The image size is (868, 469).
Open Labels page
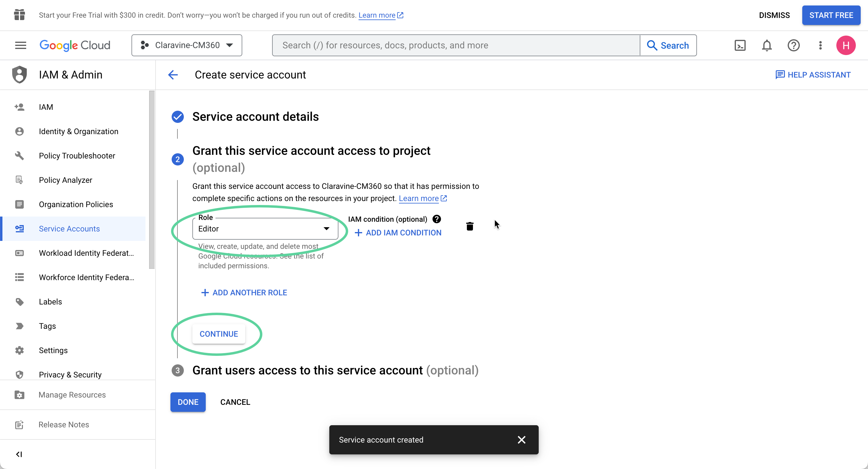coord(73,302)
